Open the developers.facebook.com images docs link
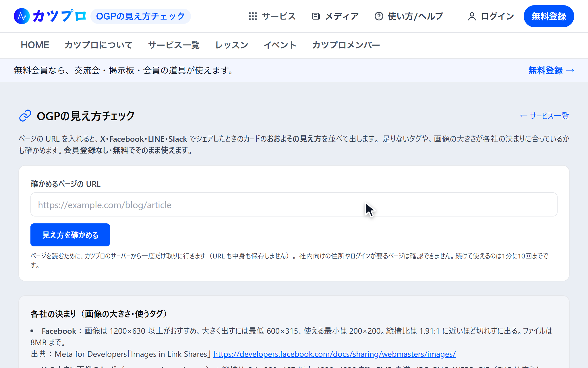Screen dimensions: 588x368 click(x=334, y=354)
